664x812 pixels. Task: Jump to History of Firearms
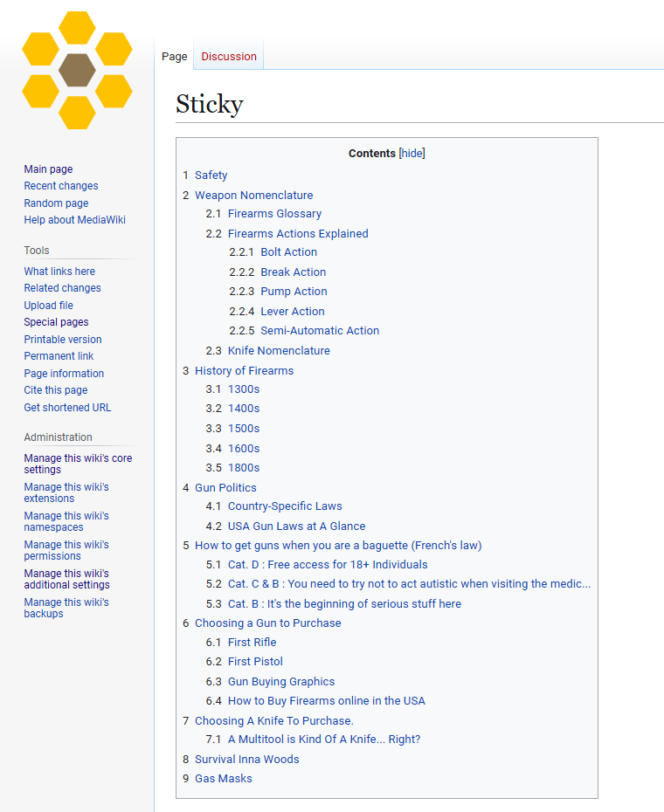coord(244,371)
